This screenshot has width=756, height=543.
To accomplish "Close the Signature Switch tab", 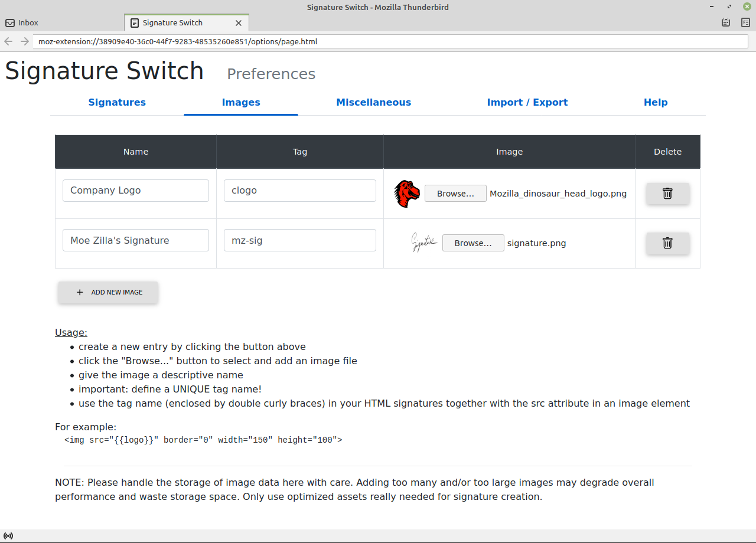I will (239, 23).
